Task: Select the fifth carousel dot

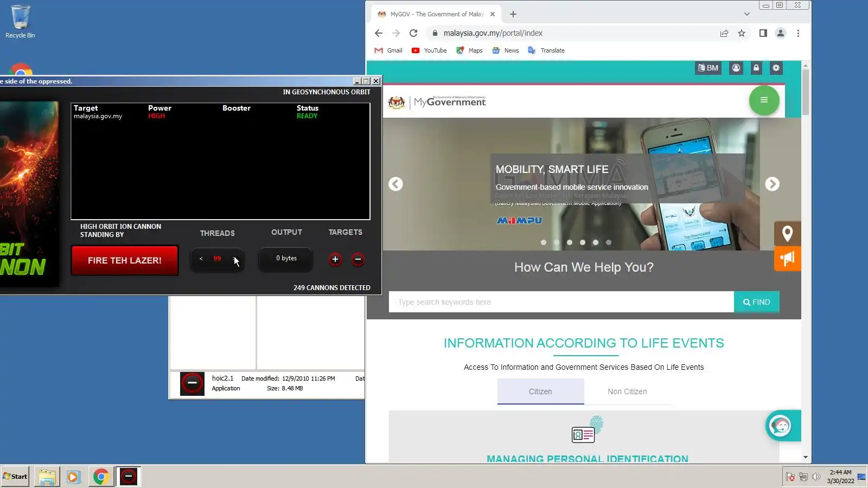Action: click(x=596, y=242)
